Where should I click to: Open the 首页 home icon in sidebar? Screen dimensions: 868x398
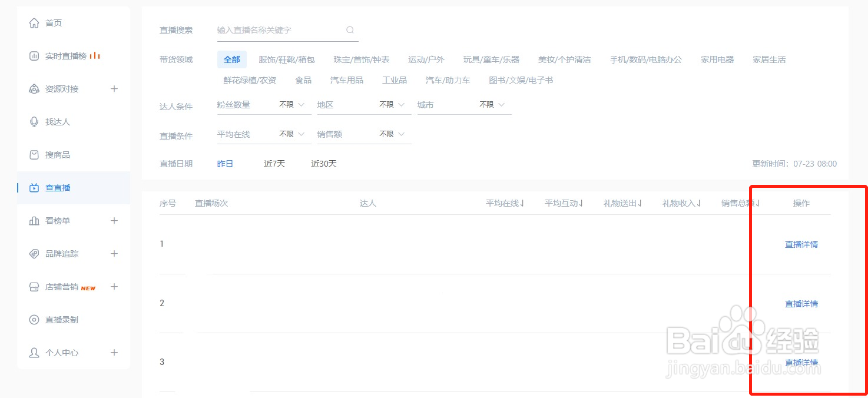point(34,22)
